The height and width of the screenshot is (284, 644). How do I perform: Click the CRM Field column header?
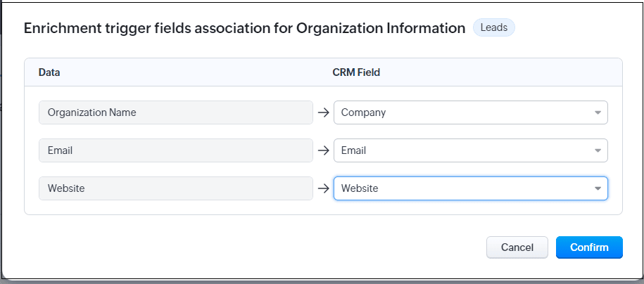click(x=356, y=72)
